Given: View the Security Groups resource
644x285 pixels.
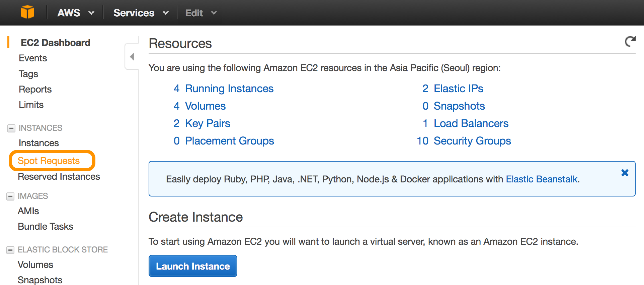Looking at the screenshot, I should click(x=472, y=141).
